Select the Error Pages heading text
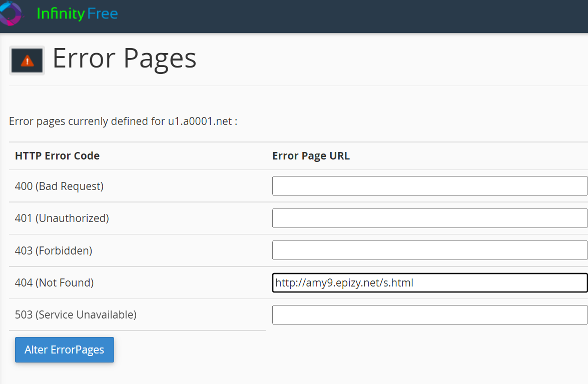The height and width of the screenshot is (384, 588). pos(125,59)
